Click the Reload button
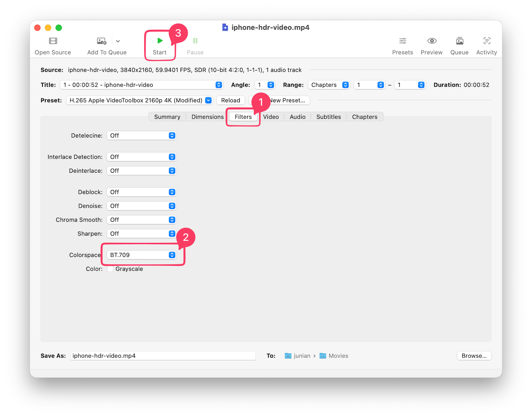 pos(231,100)
